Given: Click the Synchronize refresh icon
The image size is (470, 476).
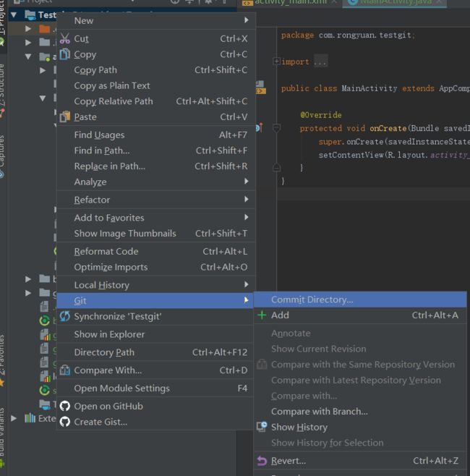Looking at the screenshot, I should coord(64,316).
